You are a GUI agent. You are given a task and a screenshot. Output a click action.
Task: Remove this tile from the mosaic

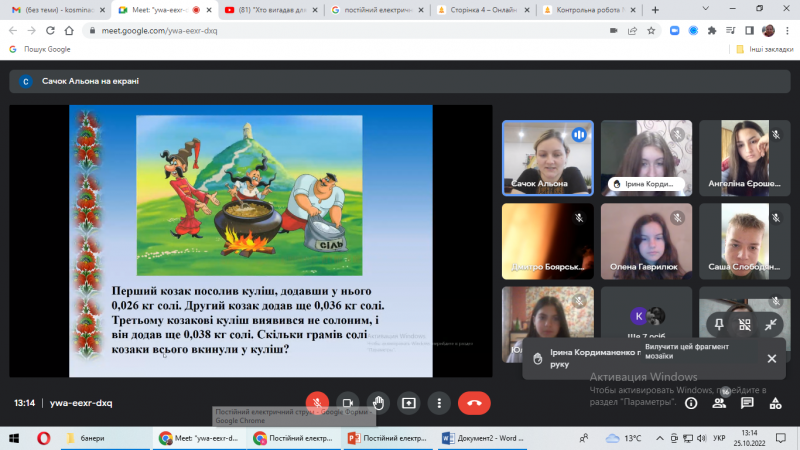pyautogui.click(x=745, y=324)
